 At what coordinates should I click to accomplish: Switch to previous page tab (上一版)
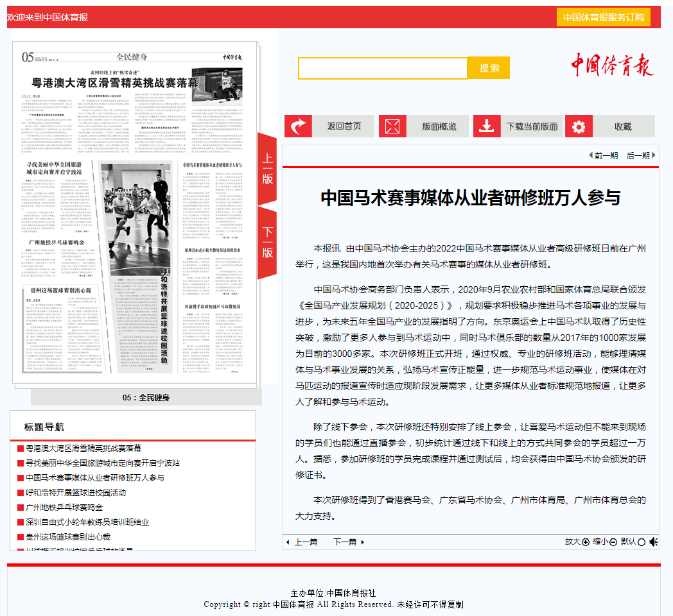[x=267, y=169]
